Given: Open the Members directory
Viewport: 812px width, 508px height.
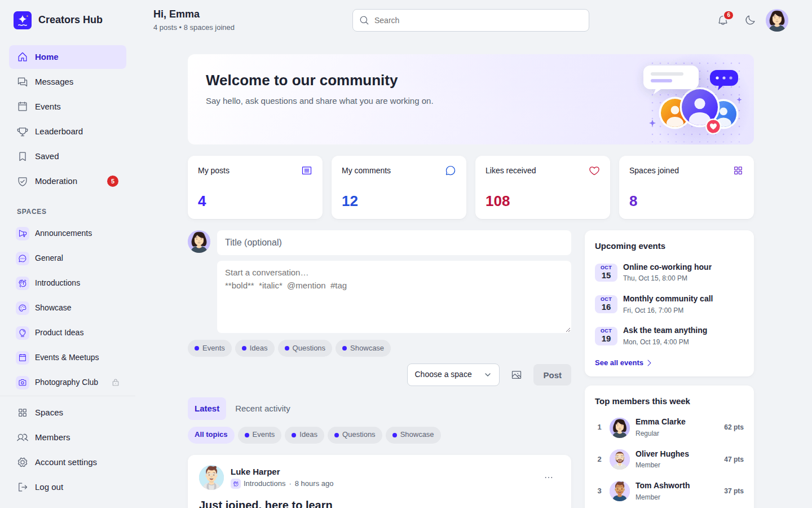Looking at the screenshot, I should (68, 437).
